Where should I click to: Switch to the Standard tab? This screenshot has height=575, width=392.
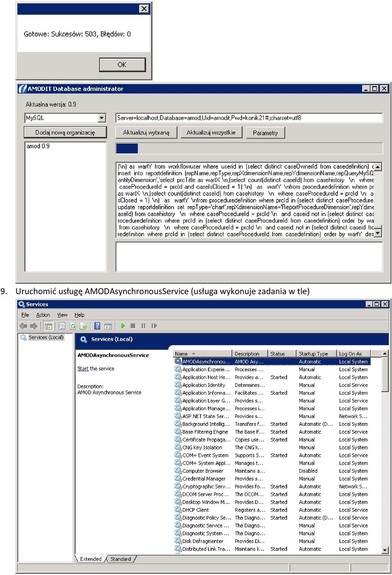(121, 559)
